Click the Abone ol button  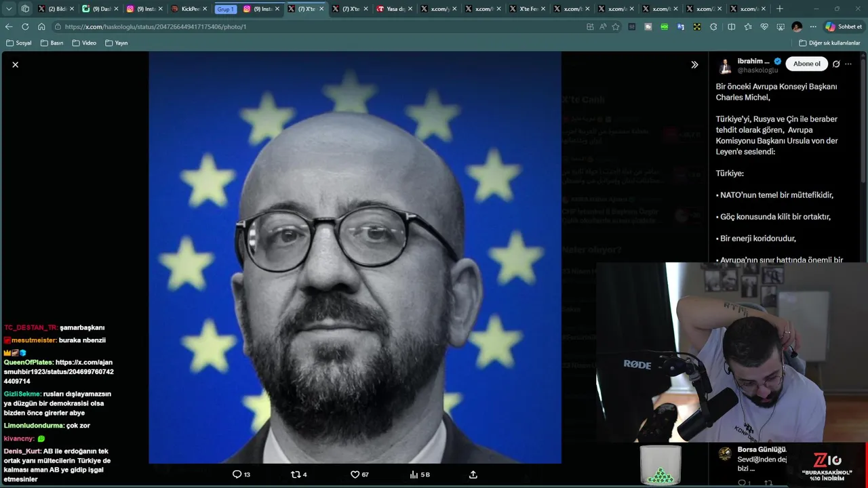[x=807, y=64]
